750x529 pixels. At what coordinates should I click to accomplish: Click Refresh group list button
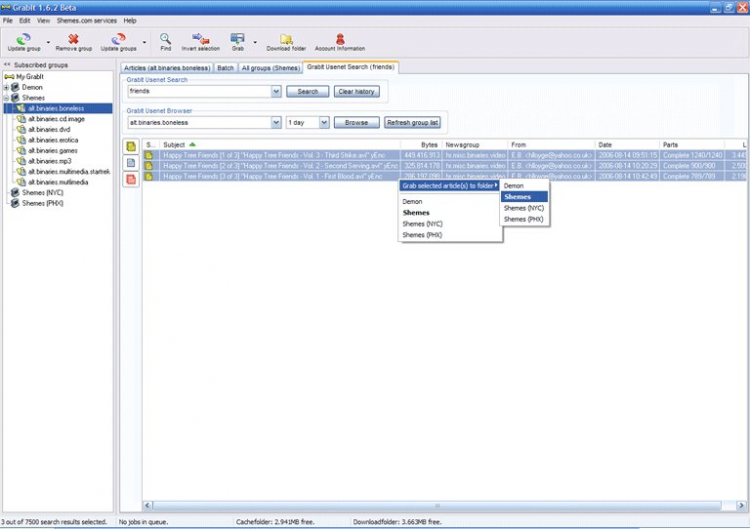point(412,122)
